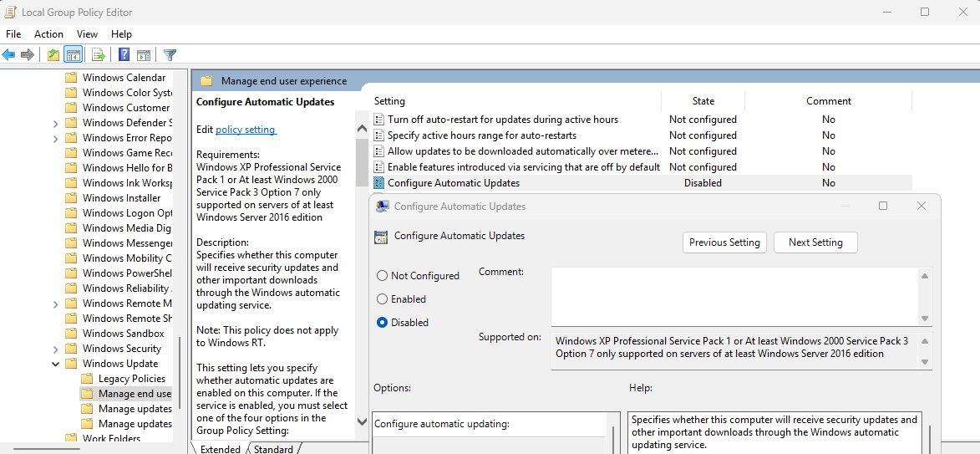Viewport: 980px width, 454px height.
Task: Click the Configure Automatic Updates dialog title icon
Action: [383, 206]
